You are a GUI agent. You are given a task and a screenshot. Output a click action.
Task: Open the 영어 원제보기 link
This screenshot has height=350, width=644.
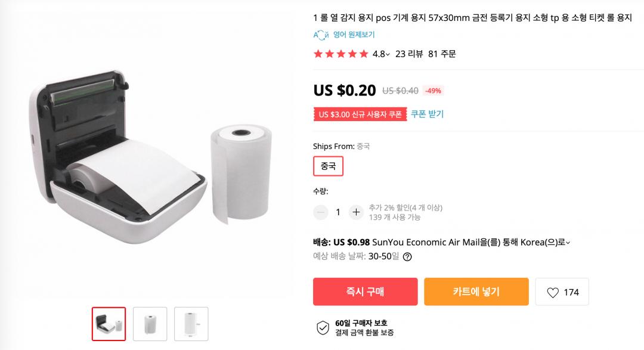354,35
